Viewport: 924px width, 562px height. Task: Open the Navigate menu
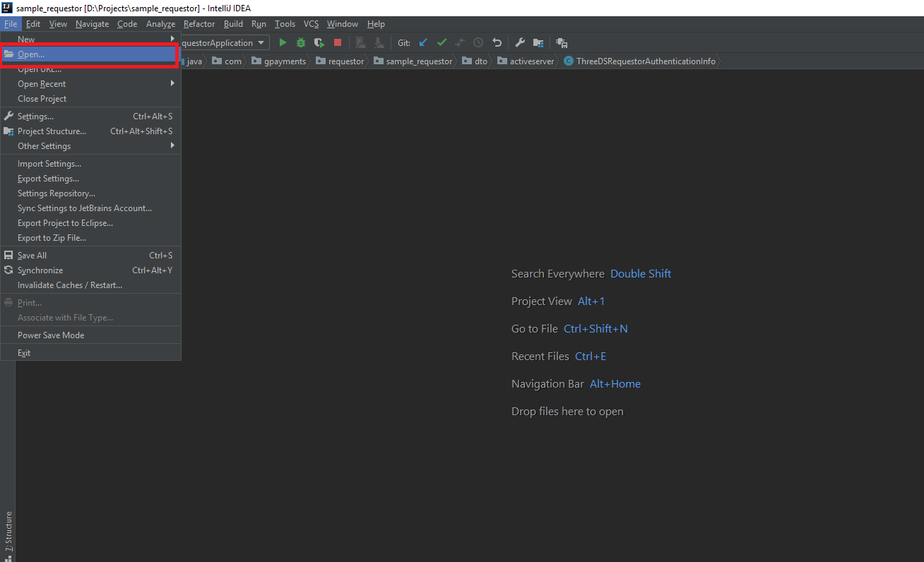tap(93, 24)
